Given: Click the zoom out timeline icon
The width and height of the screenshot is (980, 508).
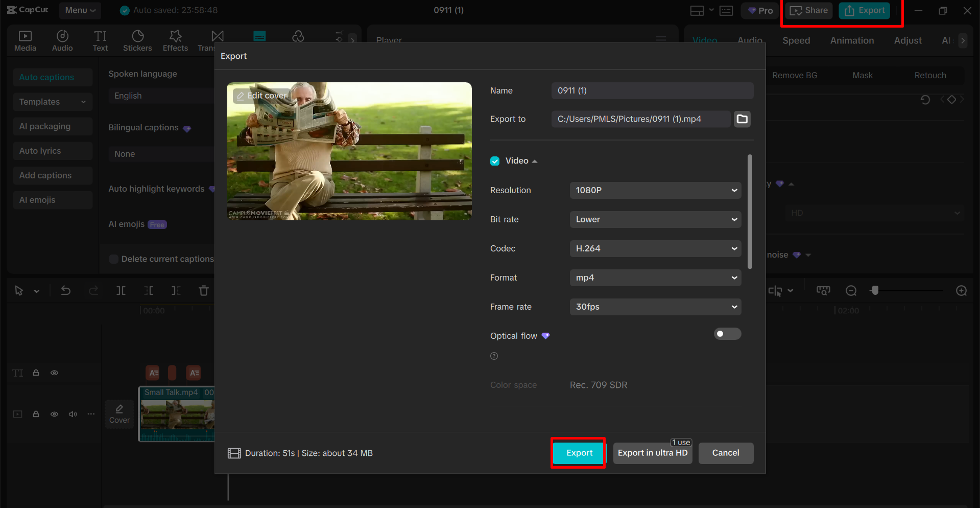Looking at the screenshot, I should 851,291.
